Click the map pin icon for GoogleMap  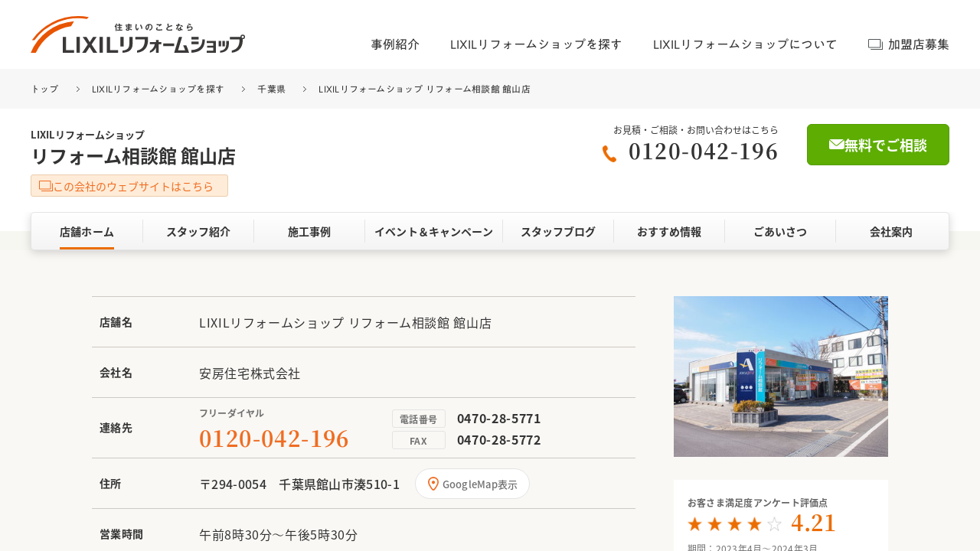coord(433,484)
